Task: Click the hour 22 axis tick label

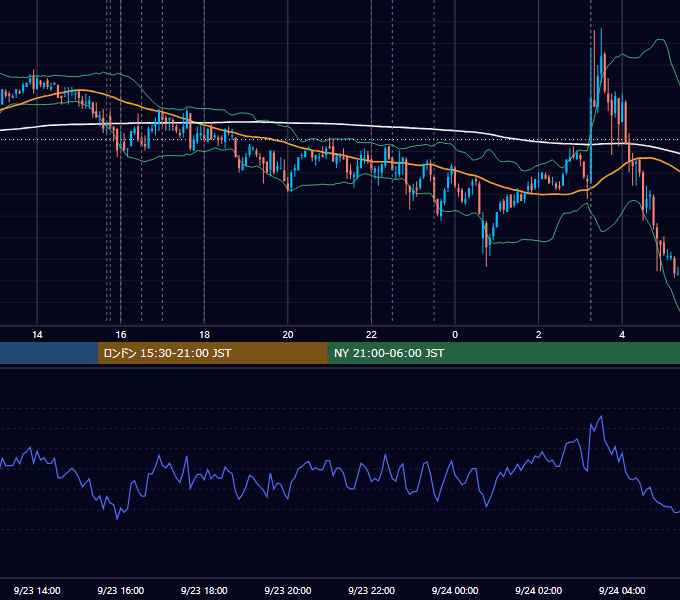Action: point(371,335)
